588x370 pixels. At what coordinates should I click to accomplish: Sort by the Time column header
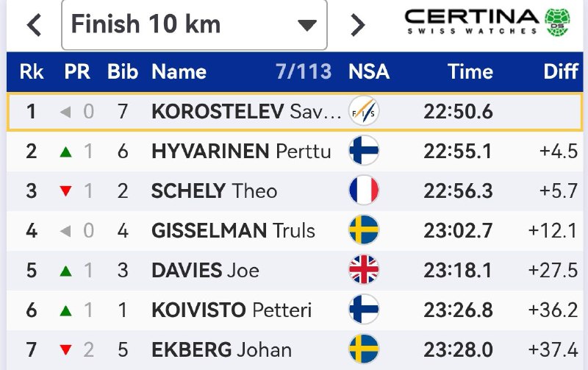[x=470, y=71]
